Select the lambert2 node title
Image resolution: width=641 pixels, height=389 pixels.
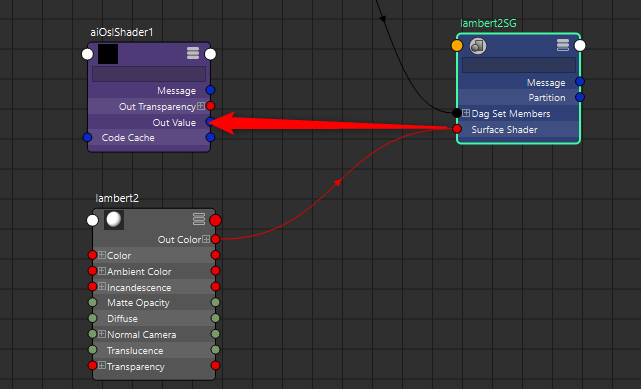(x=117, y=198)
